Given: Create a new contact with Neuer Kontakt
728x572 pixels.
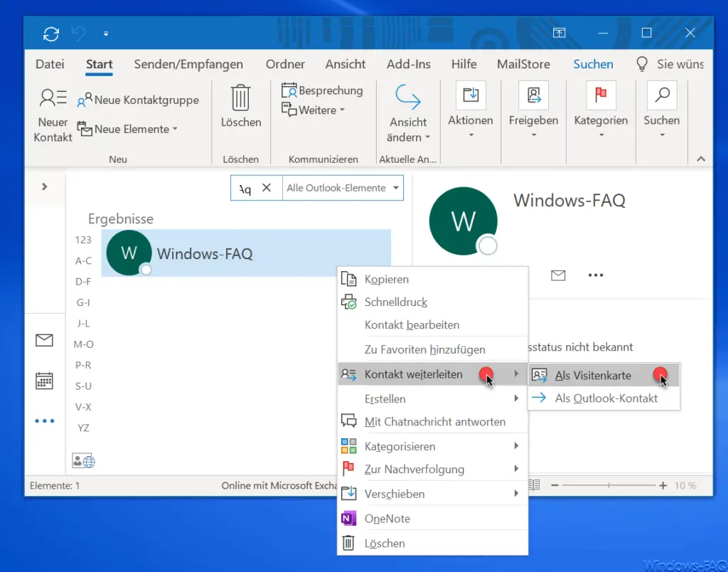Looking at the screenshot, I should [x=53, y=115].
